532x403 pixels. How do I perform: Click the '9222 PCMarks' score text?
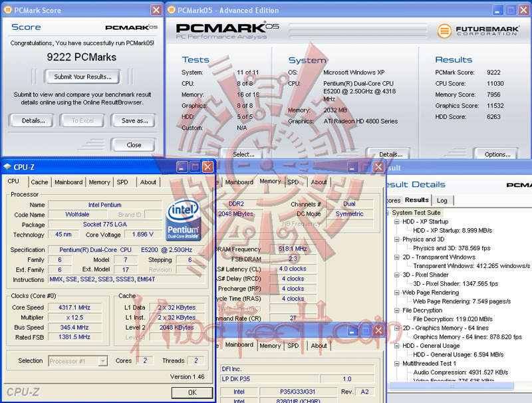[81, 57]
